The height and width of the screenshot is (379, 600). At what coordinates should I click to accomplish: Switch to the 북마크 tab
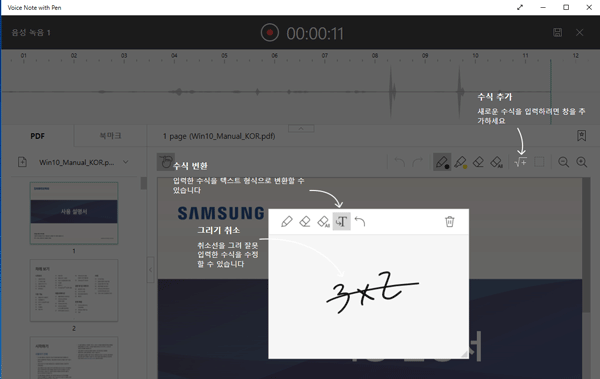click(110, 136)
